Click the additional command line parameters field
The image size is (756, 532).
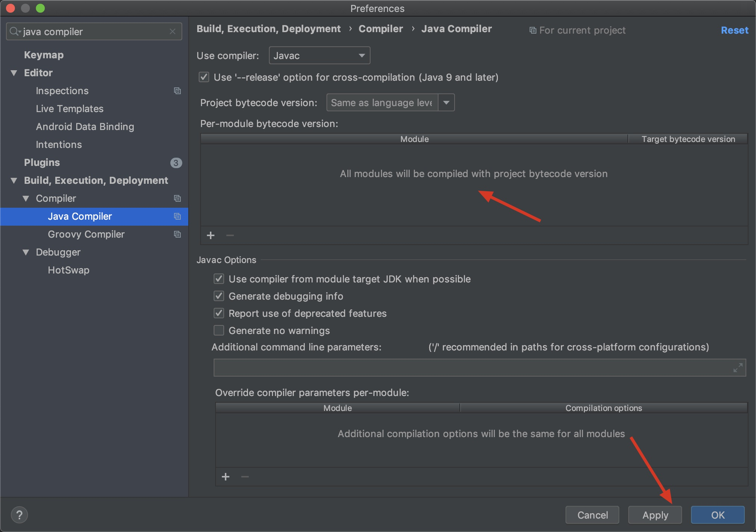(471, 368)
